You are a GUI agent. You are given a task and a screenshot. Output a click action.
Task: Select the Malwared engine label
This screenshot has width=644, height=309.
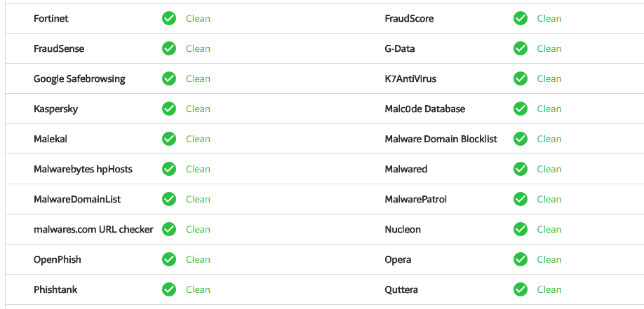click(x=406, y=169)
